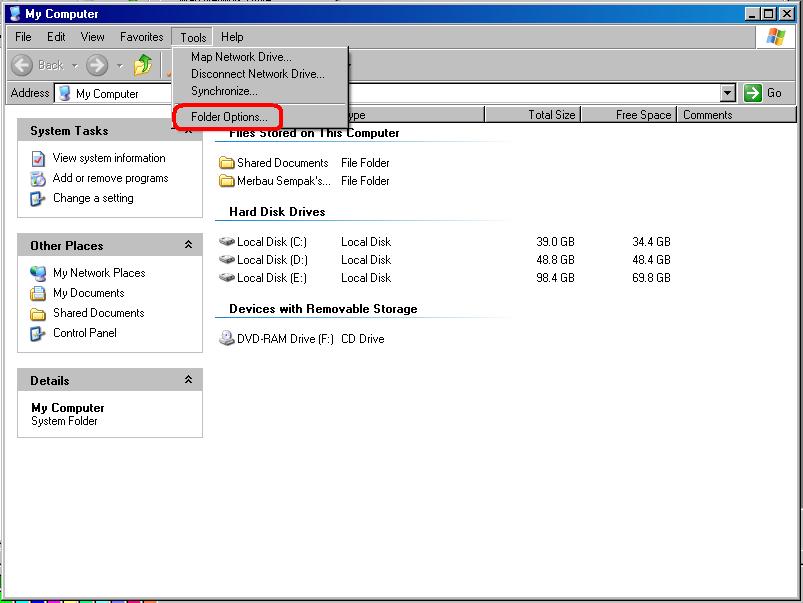The image size is (803, 603).
Task: Click the 69.8 GB free space value
Action: (651, 278)
